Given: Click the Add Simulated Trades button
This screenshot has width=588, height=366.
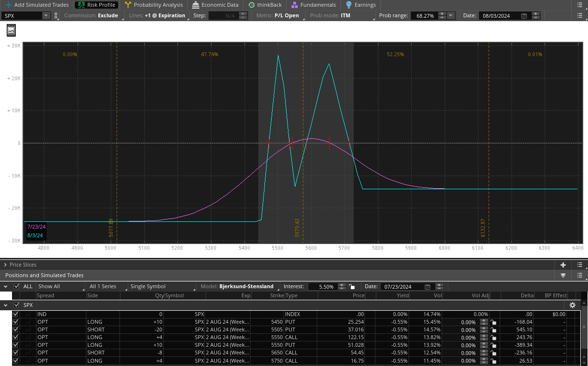Looking at the screenshot, I should click(x=37, y=5).
